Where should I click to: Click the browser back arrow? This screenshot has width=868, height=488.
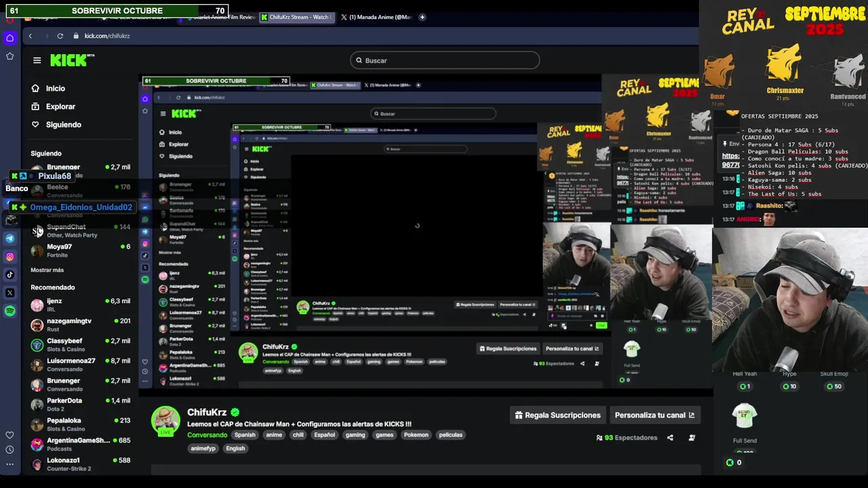30,36
